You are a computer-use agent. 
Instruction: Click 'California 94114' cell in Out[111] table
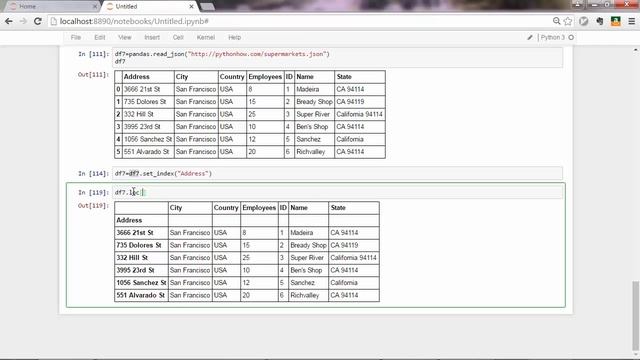(359, 114)
